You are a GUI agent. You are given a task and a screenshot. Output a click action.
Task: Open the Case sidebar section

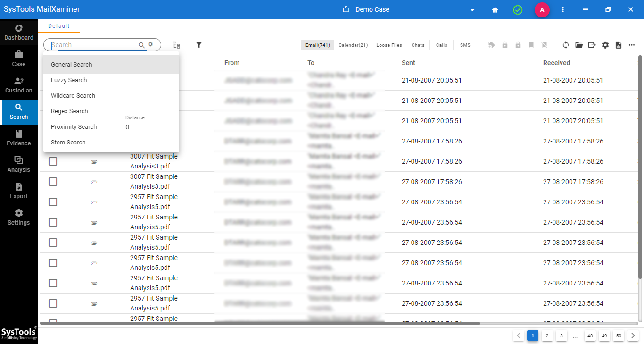point(19,59)
